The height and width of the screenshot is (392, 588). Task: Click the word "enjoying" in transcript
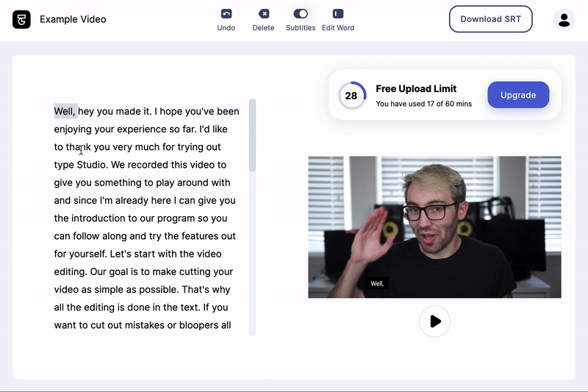point(73,129)
